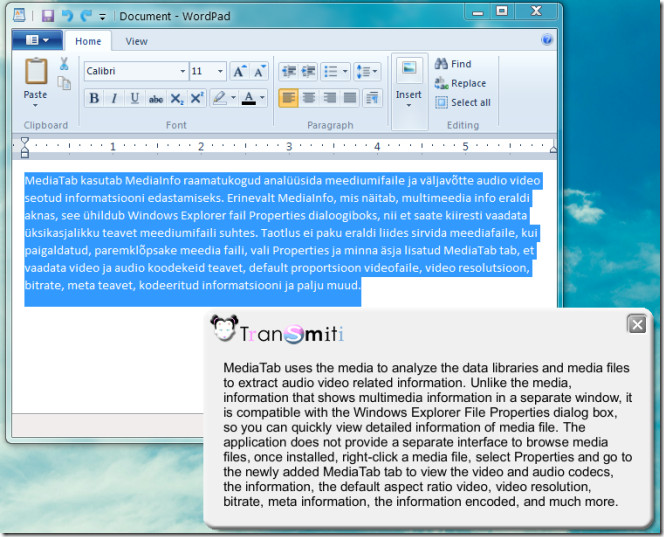Open the font size dropdown
The image size is (664, 537).
point(220,71)
